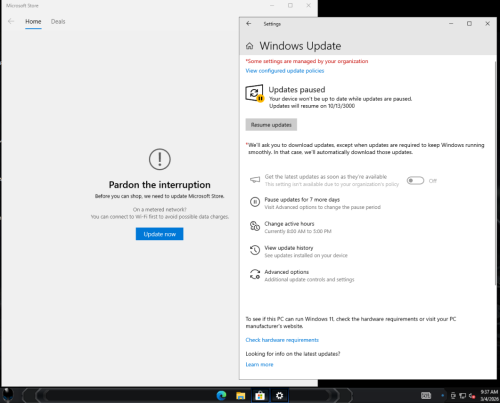Click the clock in the system tray
The width and height of the screenshot is (500, 403).
pos(489,395)
